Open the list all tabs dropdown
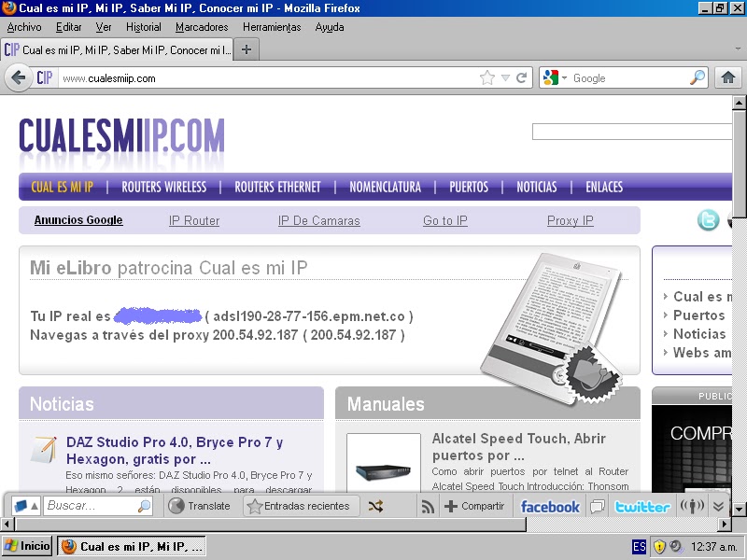The width and height of the screenshot is (747, 560). coord(738,49)
